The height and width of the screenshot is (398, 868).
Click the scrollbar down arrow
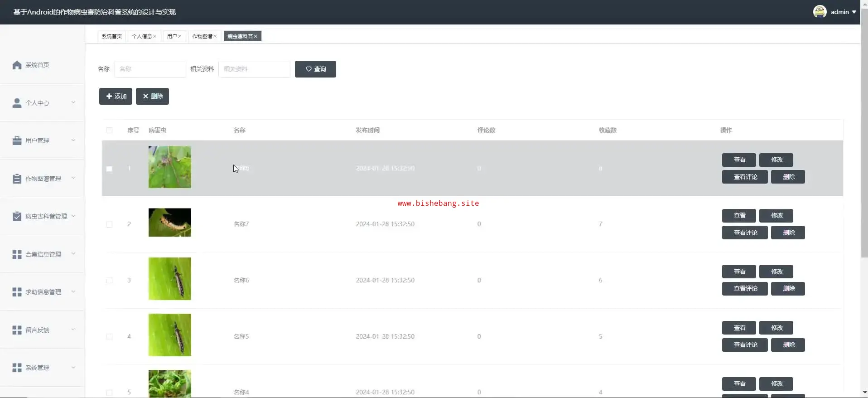point(864,393)
